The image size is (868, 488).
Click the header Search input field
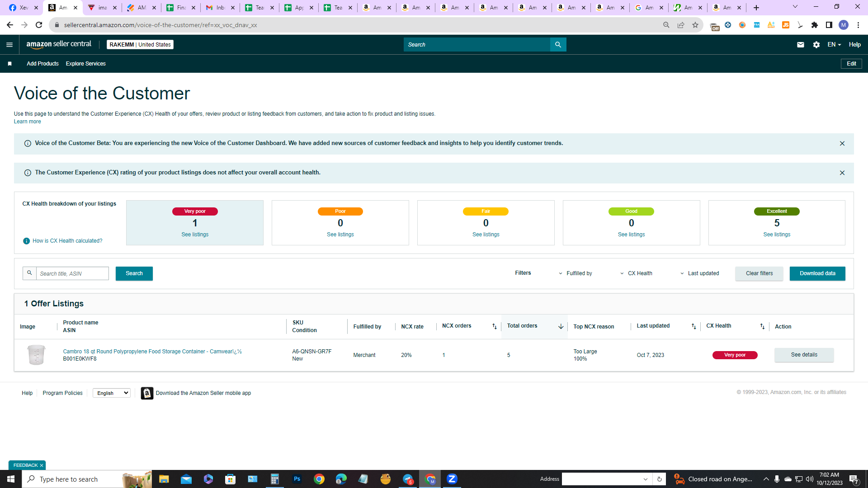(477, 45)
